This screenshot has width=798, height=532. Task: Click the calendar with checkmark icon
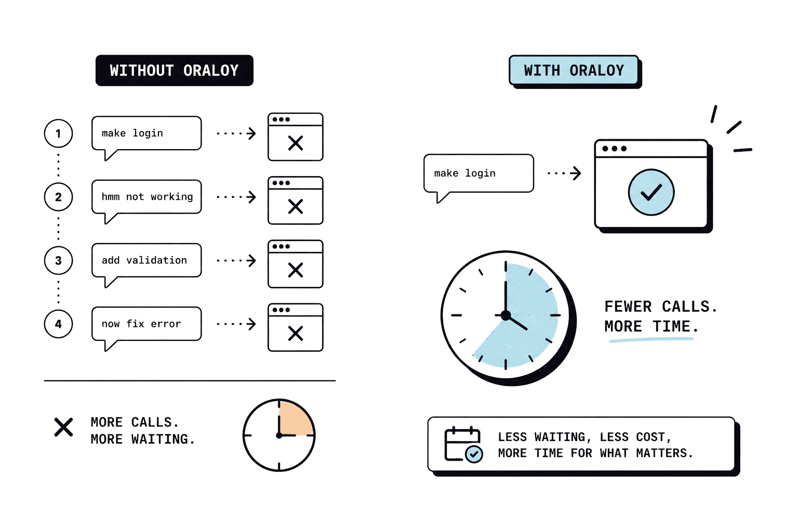click(x=463, y=444)
